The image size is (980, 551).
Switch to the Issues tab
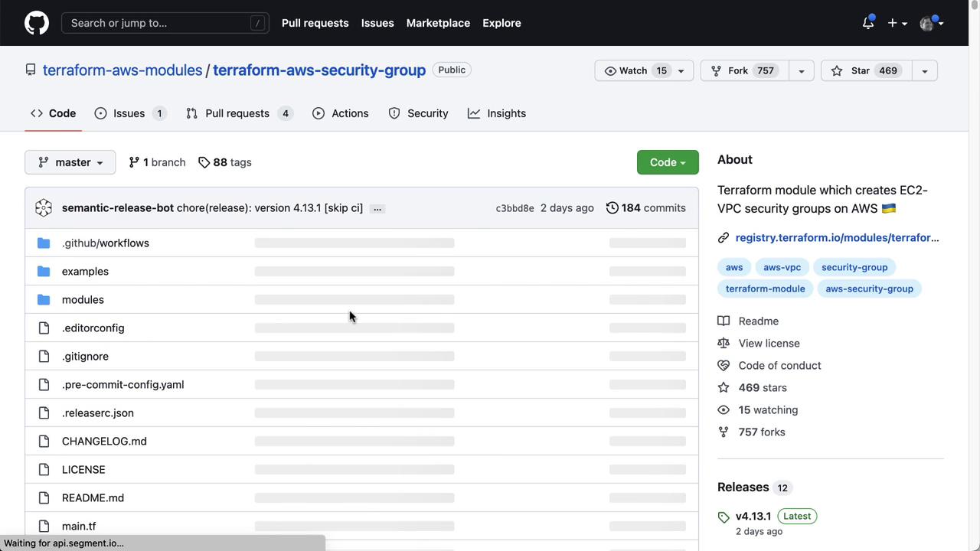coord(129,113)
